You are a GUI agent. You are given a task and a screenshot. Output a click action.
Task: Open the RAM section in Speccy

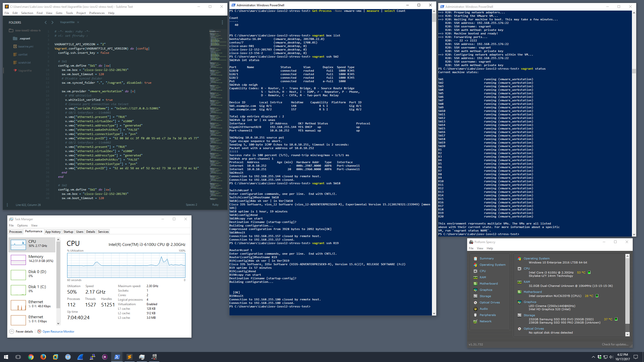click(483, 277)
